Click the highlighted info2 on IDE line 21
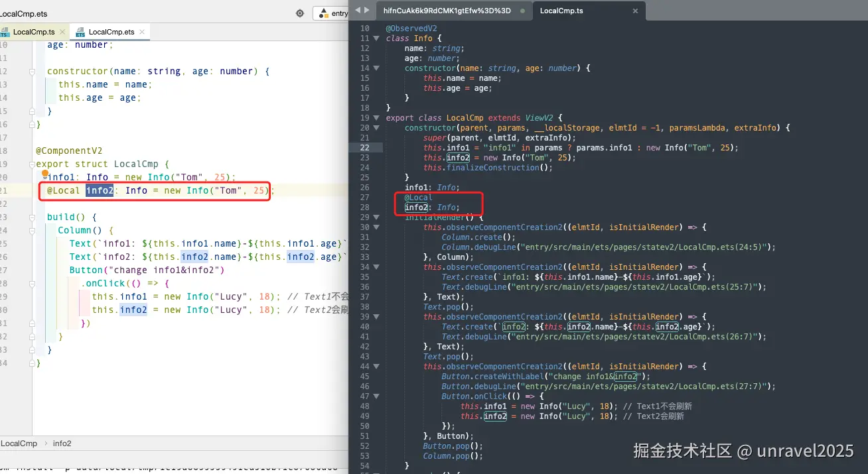The image size is (868, 474). (100, 190)
